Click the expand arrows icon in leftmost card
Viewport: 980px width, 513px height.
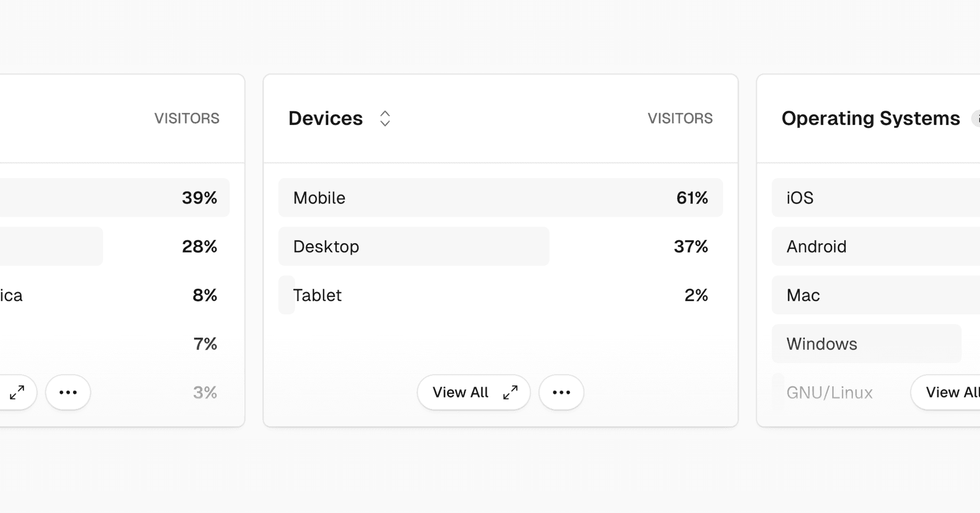[x=17, y=393]
